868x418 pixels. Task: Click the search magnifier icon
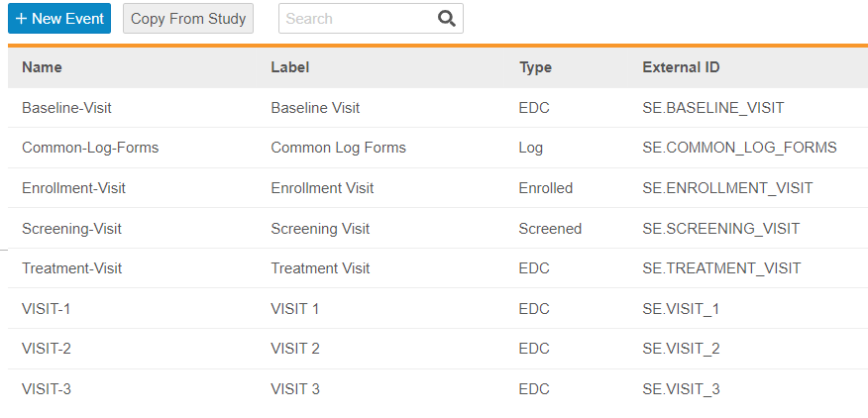point(446,19)
